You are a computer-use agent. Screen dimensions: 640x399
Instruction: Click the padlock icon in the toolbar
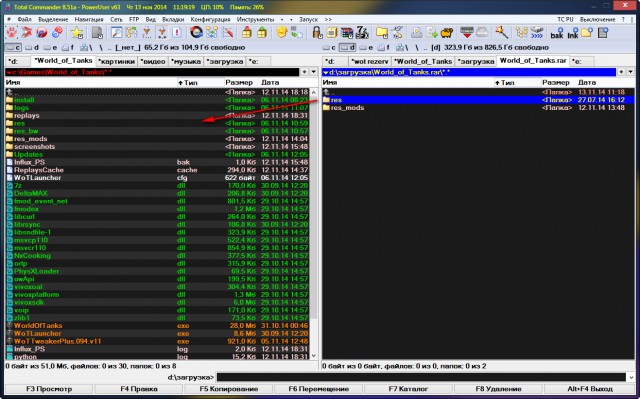317,33
